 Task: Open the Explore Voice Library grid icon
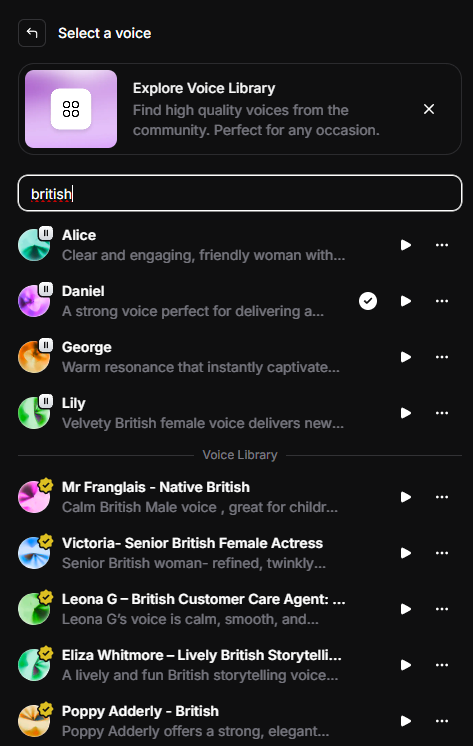(71, 109)
